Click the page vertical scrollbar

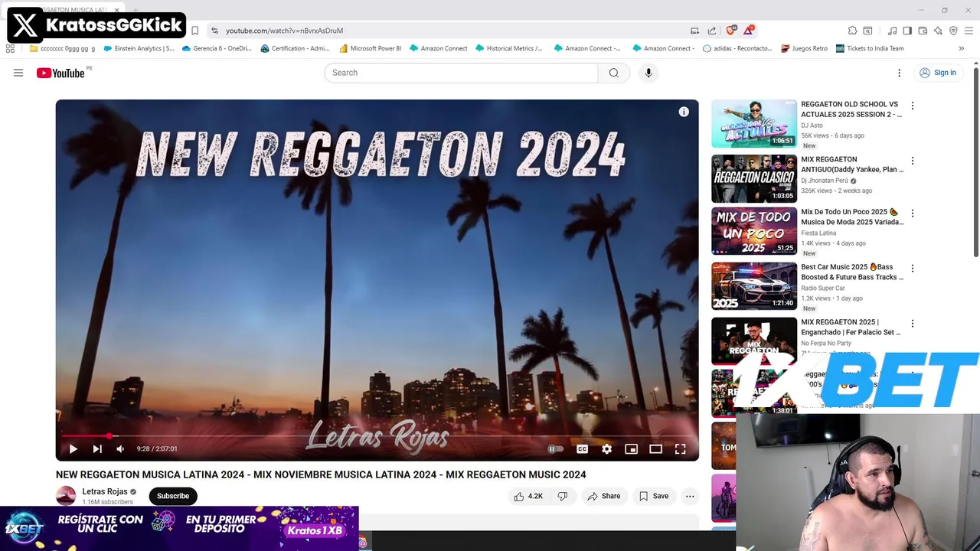(x=976, y=161)
